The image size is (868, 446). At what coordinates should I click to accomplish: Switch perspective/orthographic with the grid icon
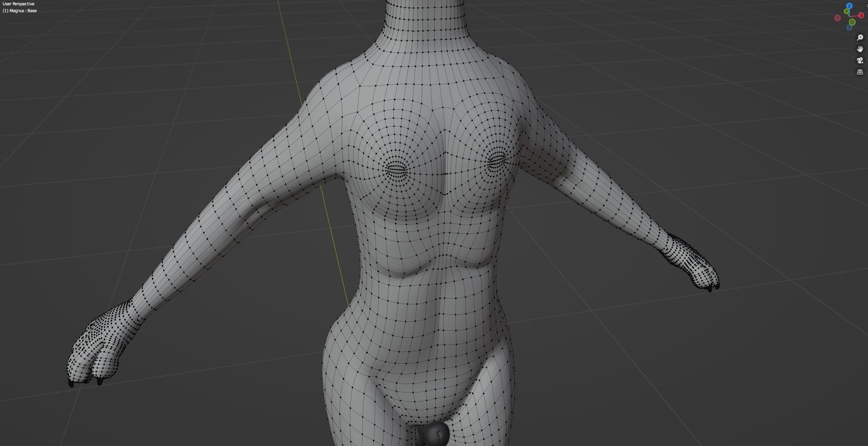860,72
